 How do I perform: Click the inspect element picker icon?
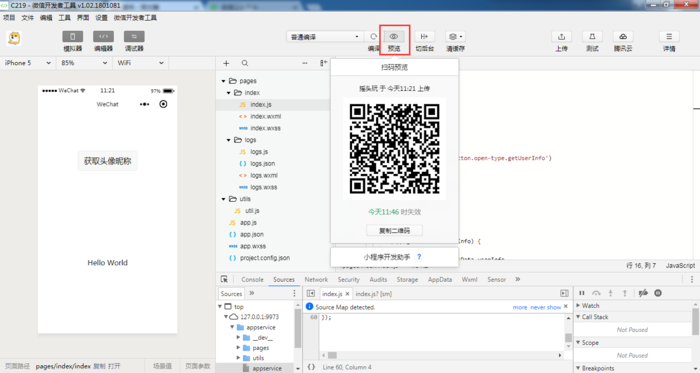224,279
